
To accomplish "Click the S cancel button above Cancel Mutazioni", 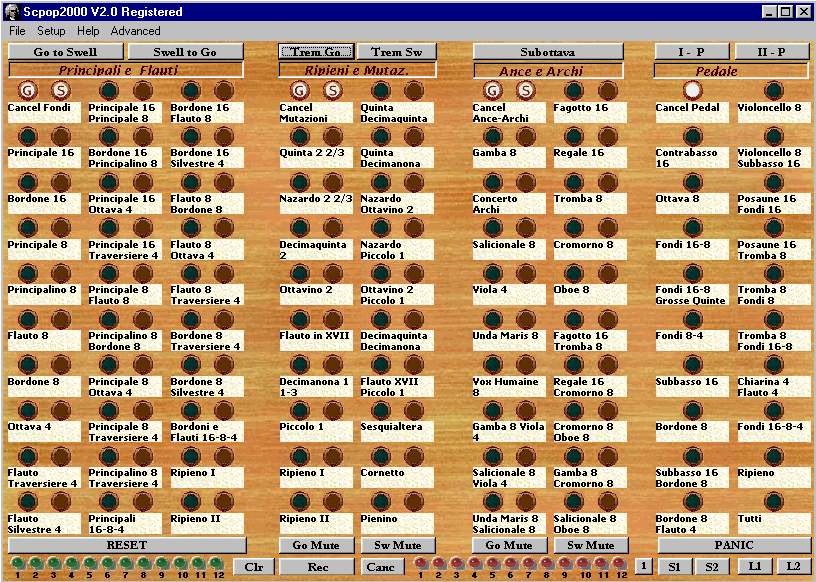I will pyautogui.click(x=332, y=91).
